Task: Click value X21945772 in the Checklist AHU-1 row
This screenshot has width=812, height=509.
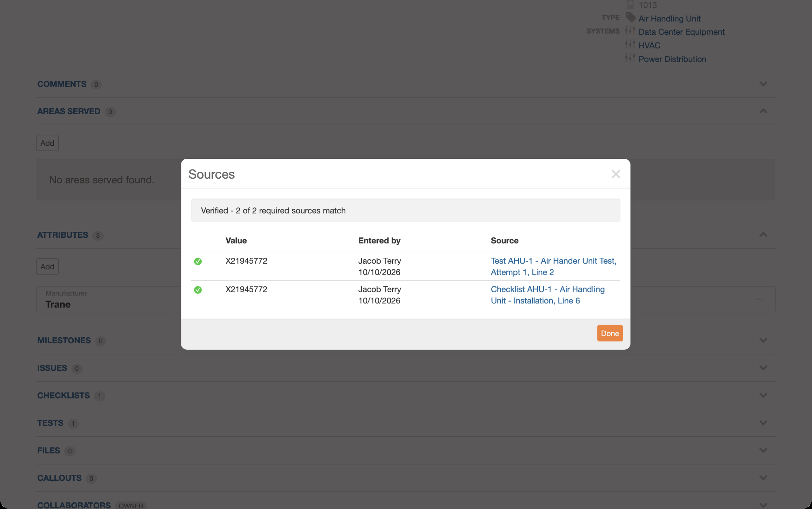Action: point(246,289)
